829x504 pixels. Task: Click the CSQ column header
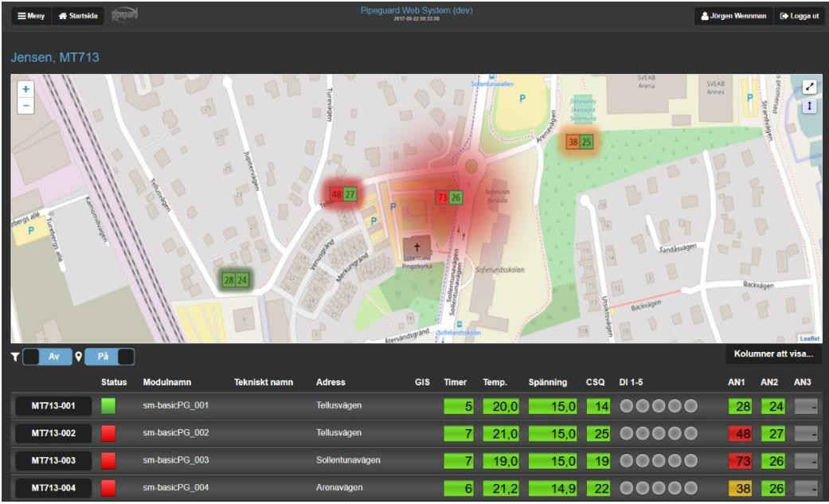tap(596, 382)
